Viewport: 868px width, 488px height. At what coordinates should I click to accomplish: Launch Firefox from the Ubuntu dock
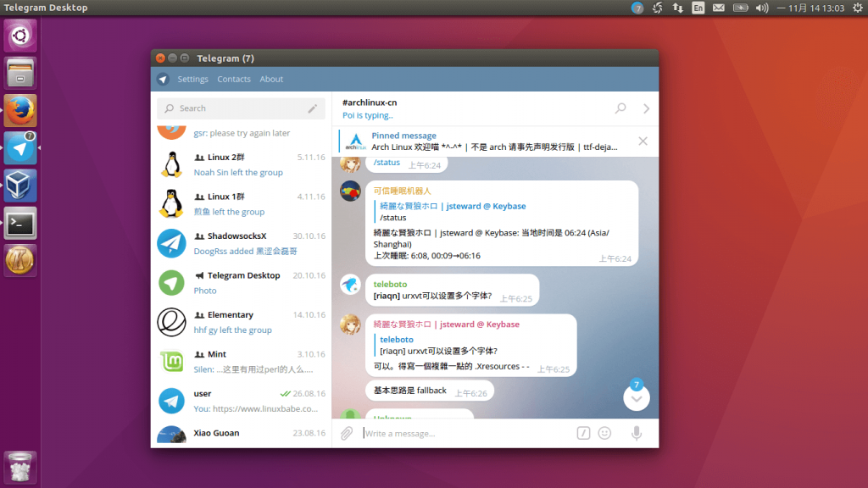coord(19,109)
